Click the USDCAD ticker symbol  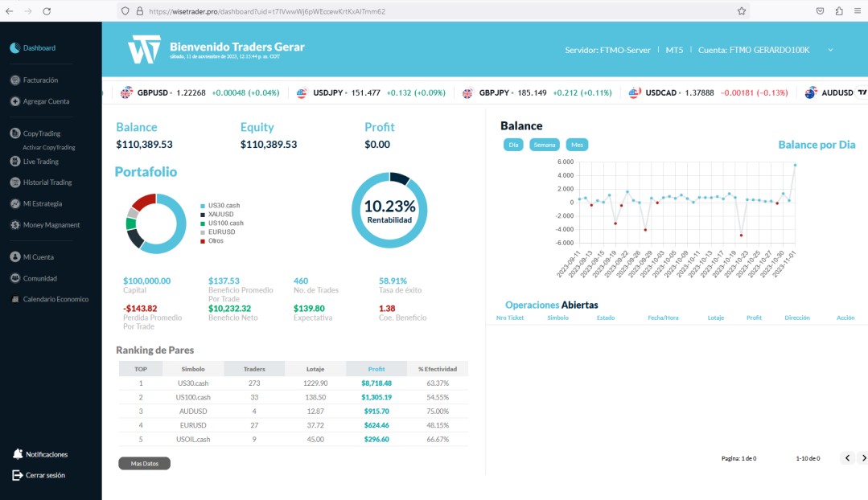pos(661,93)
